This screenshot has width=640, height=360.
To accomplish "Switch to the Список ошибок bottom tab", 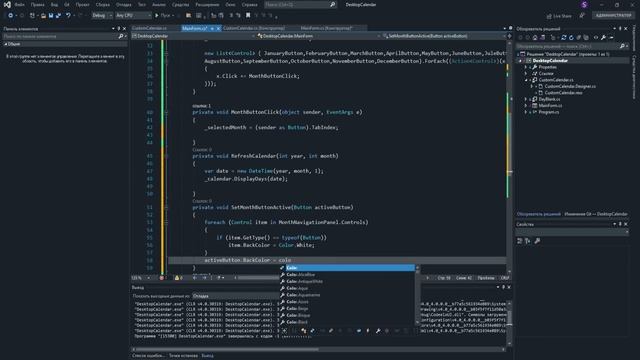I will [148, 356].
